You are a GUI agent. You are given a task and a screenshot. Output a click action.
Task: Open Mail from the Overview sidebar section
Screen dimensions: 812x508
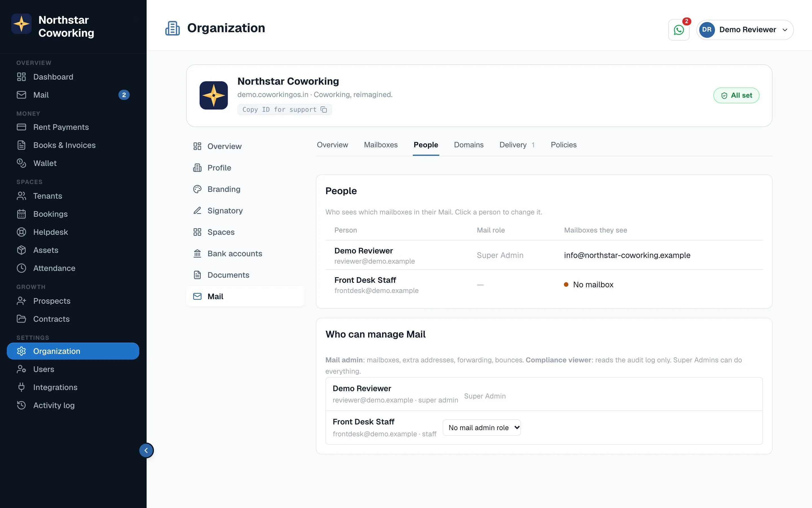(73, 95)
